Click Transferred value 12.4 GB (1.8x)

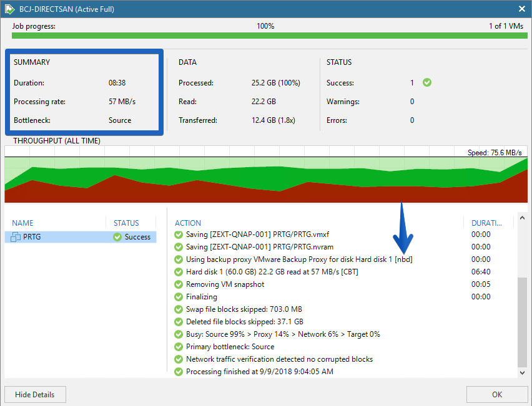pos(273,120)
